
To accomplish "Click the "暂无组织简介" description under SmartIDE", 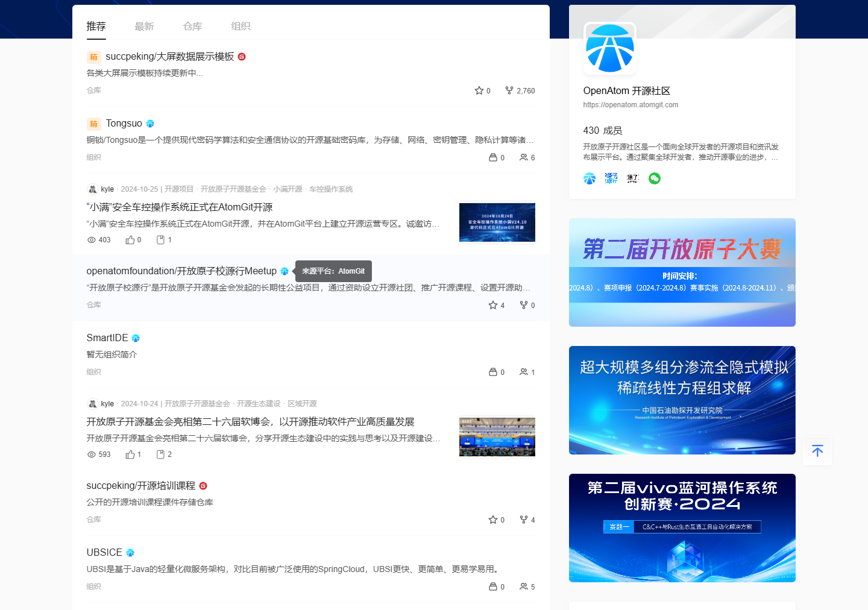I will (x=112, y=355).
